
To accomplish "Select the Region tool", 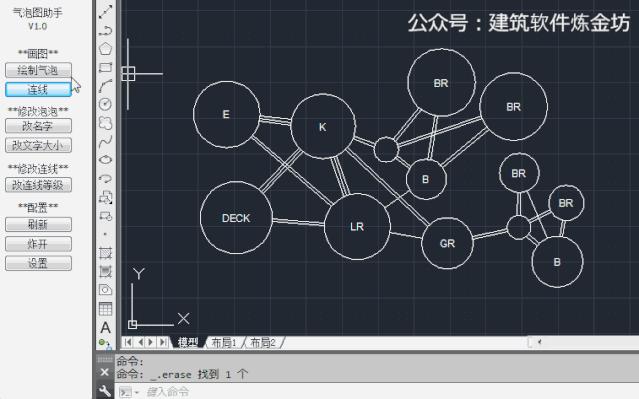I will [105, 290].
